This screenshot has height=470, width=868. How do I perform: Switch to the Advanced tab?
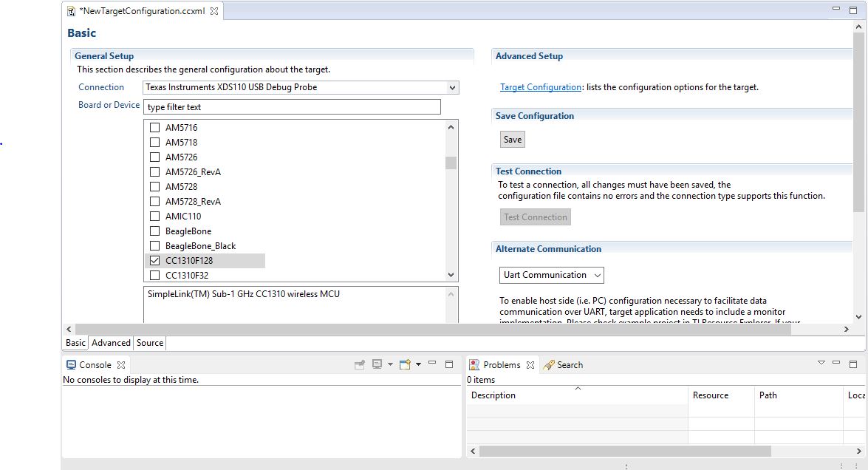(x=112, y=343)
